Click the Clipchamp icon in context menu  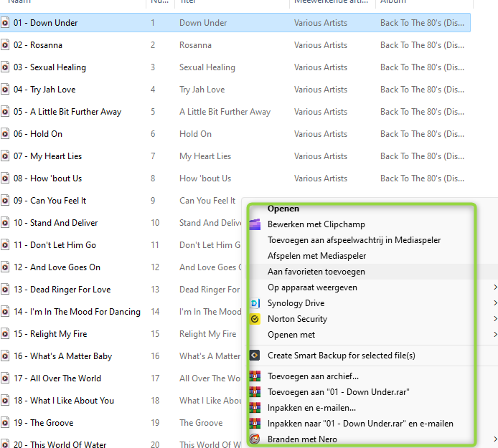[x=255, y=224]
